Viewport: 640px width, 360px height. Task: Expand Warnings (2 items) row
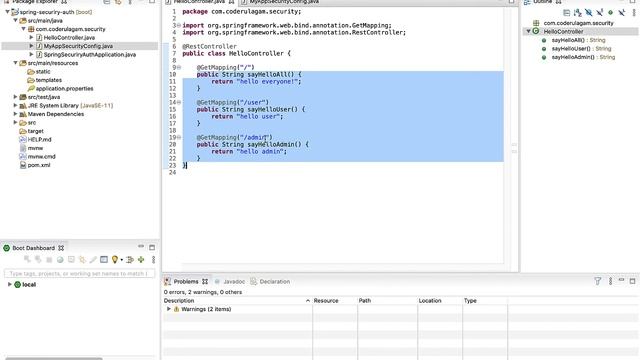[169, 309]
